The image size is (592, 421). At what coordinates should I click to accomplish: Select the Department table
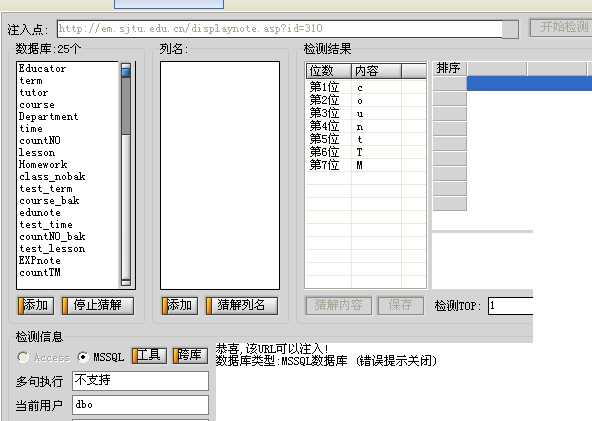[x=49, y=117]
